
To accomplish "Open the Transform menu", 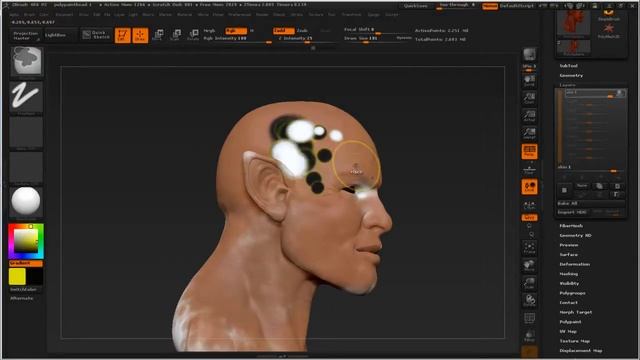I will [x=351, y=14].
